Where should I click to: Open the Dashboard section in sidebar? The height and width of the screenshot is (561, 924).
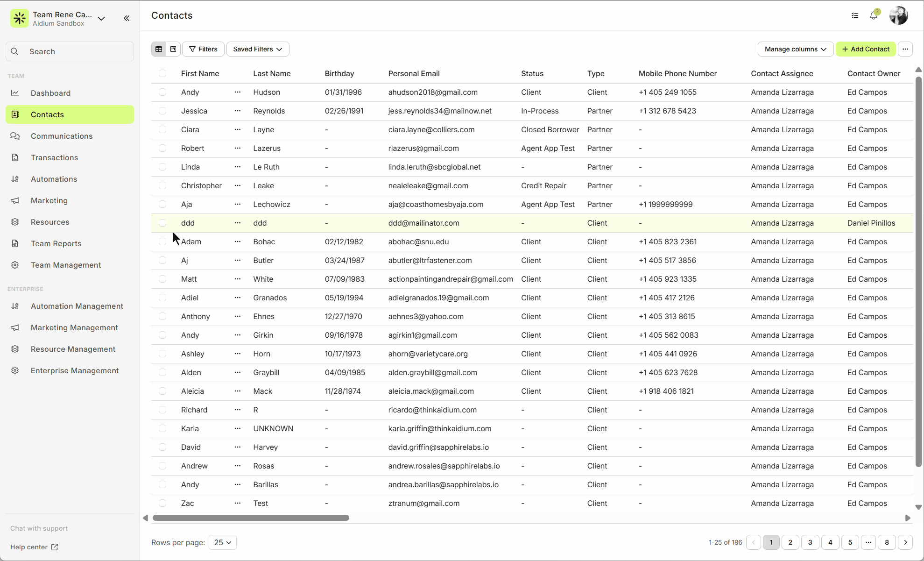click(x=50, y=93)
